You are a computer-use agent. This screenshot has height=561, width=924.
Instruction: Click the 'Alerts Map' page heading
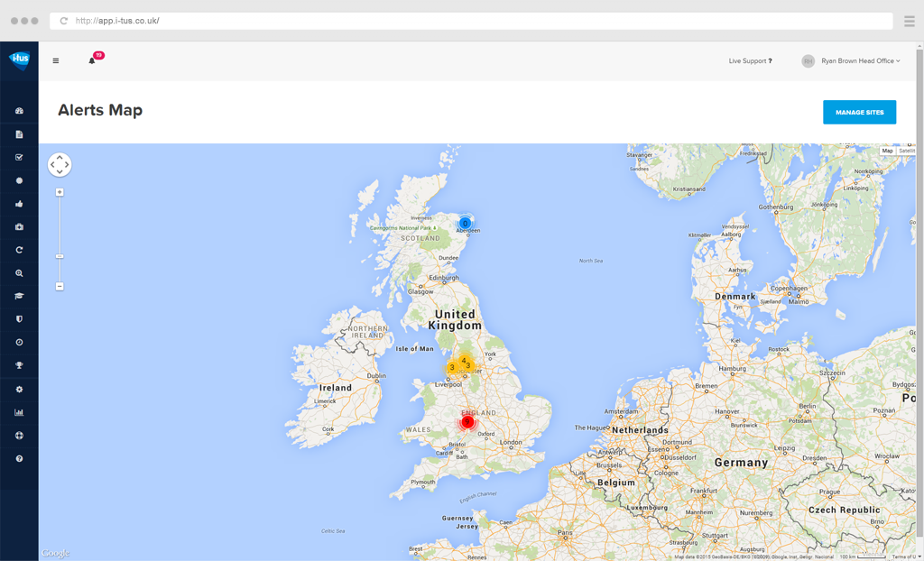[x=100, y=110]
